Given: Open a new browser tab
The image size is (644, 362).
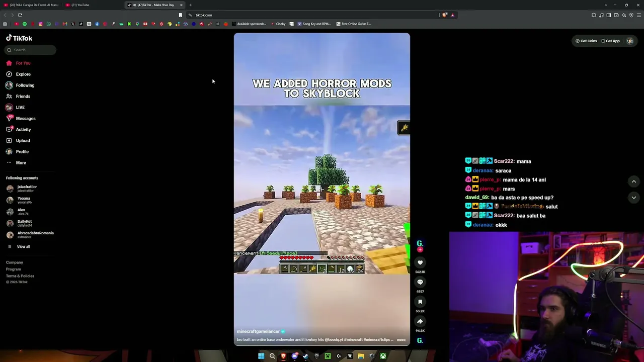Looking at the screenshot, I should tap(191, 5).
